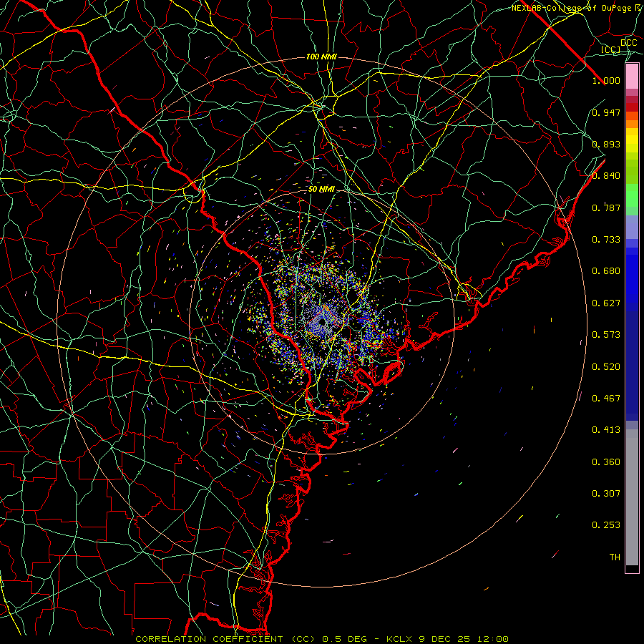Image resolution: width=644 pixels, height=644 pixels.
Task: Click the 0.413 scale value
Action: (x=606, y=430)
